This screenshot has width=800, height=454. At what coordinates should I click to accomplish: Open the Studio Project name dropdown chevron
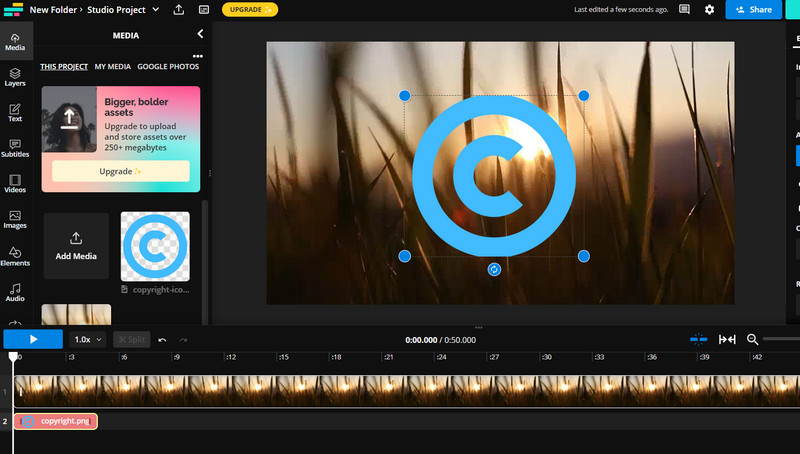(x=155, y=10)
